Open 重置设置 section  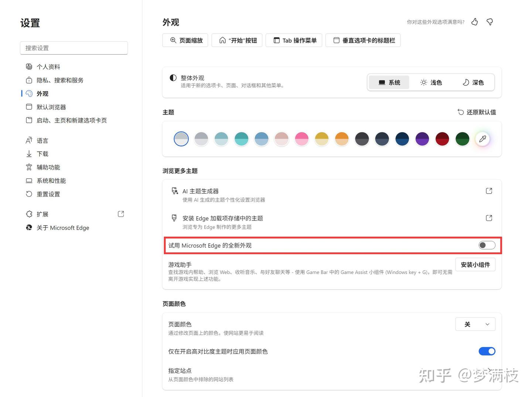48,194
